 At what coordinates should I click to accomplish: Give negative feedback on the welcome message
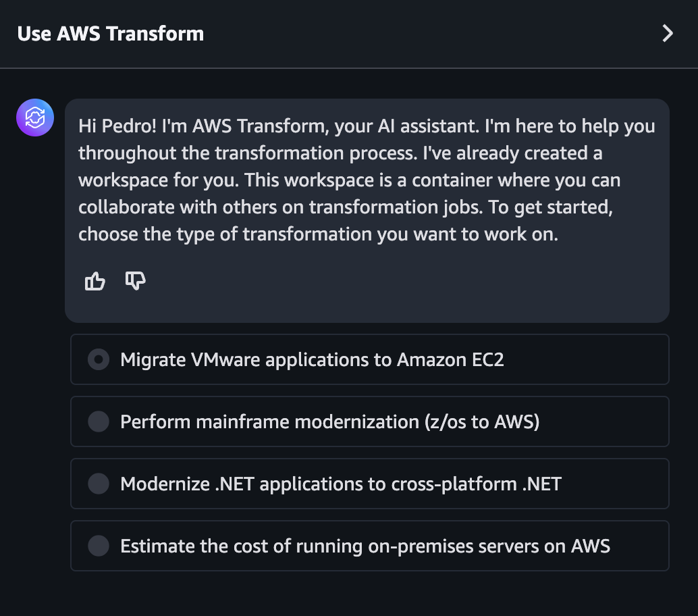[x=135, y=281]
